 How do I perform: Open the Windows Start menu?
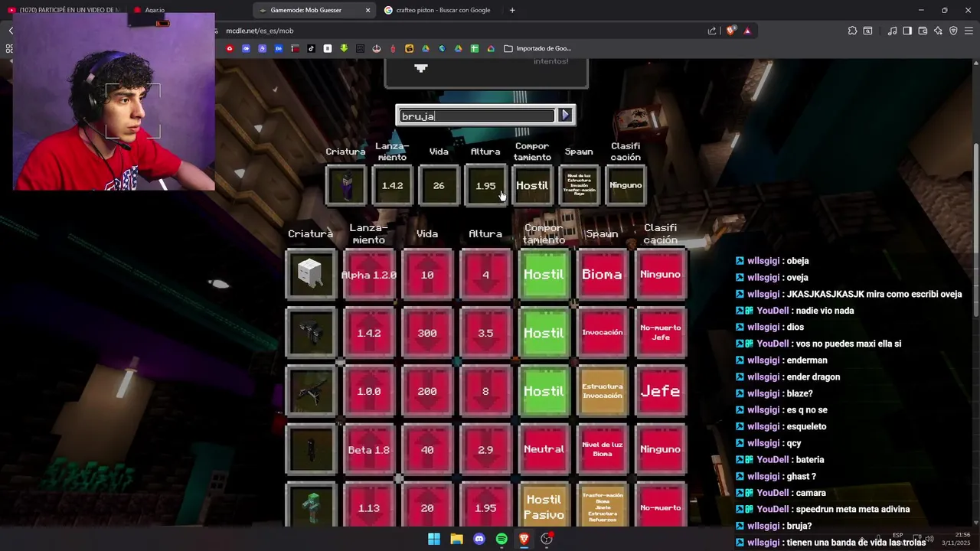[434, 539]
